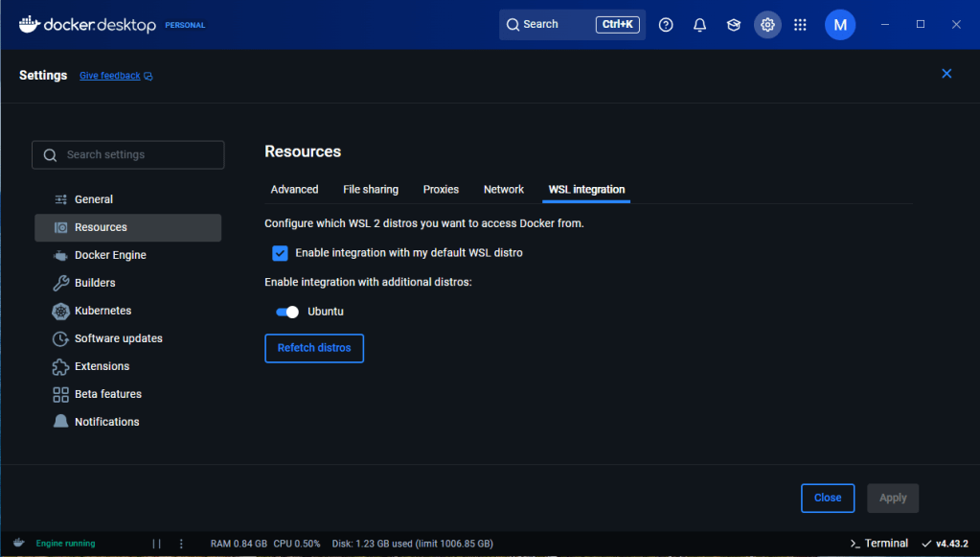Image resolution: width=980 pixels, height=557 pixels.
Task: Open the help question mark icon
Action: pos(667,25)
